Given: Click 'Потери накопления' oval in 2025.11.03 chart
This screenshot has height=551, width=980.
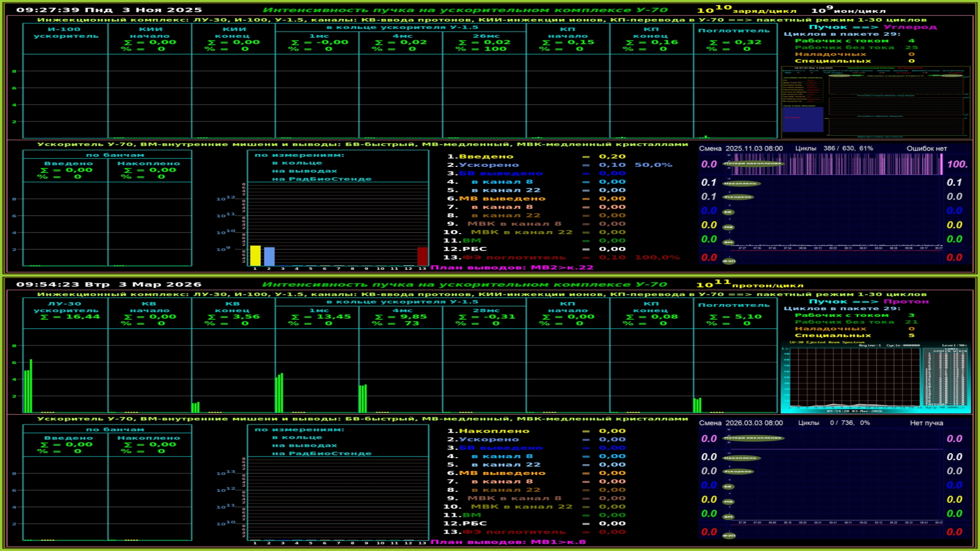Looking at the screenshot, I should point(753,164).
